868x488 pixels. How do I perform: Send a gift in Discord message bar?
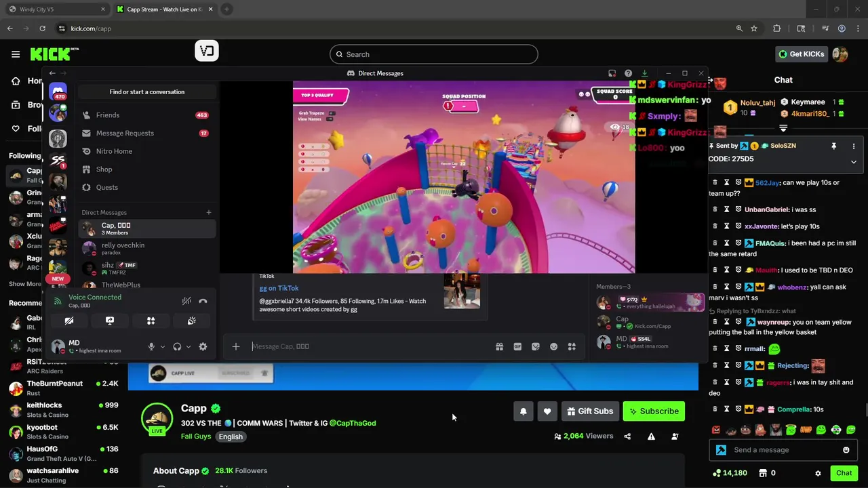[499, 346]
